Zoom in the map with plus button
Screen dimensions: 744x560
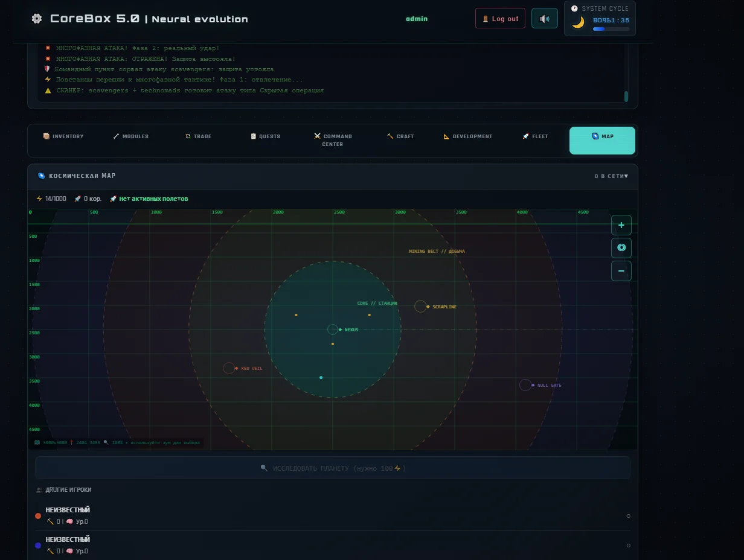pyautogui.click(x=621, y=225)
